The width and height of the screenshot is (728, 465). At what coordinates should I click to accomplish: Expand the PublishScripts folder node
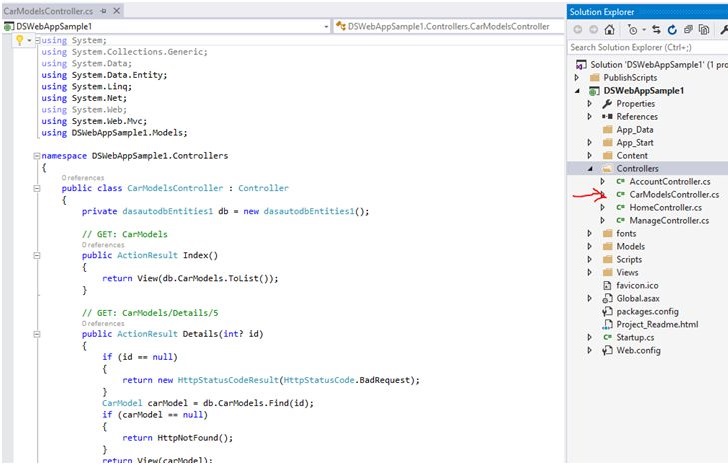click(577, 77)
